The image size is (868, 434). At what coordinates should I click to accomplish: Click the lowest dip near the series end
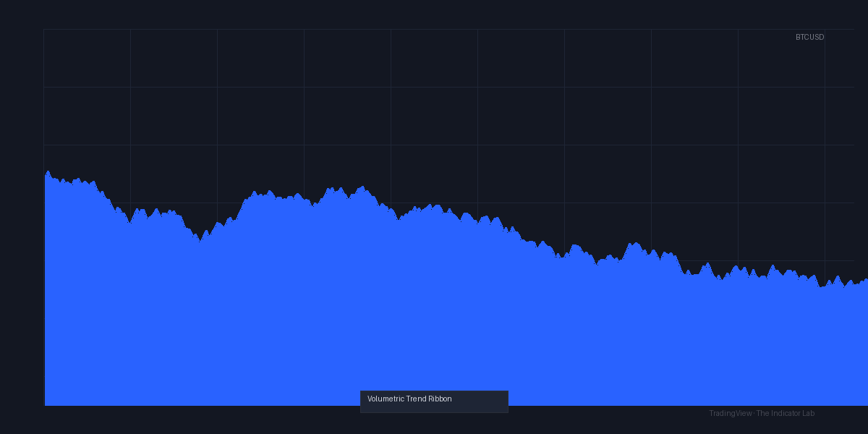[821, 286]
